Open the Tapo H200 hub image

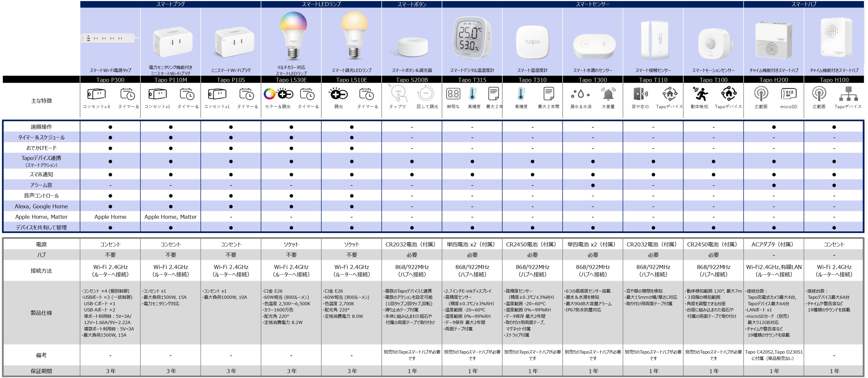tap(774, 40)
